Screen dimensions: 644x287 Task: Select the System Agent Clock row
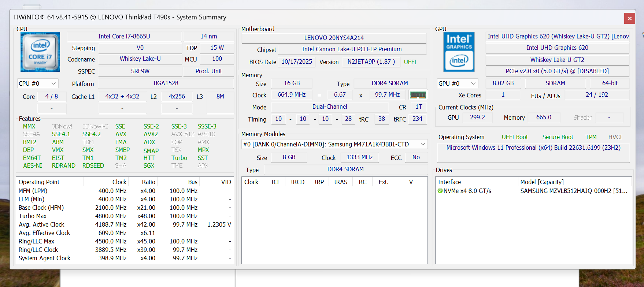click(x=125, y=258)
